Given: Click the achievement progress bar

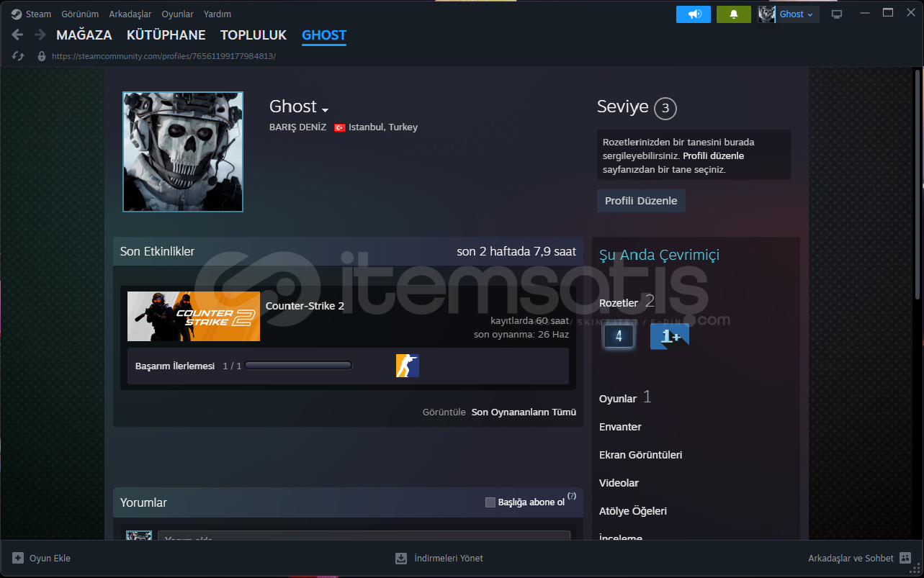Looking at the screenshot, I should 298,366.
